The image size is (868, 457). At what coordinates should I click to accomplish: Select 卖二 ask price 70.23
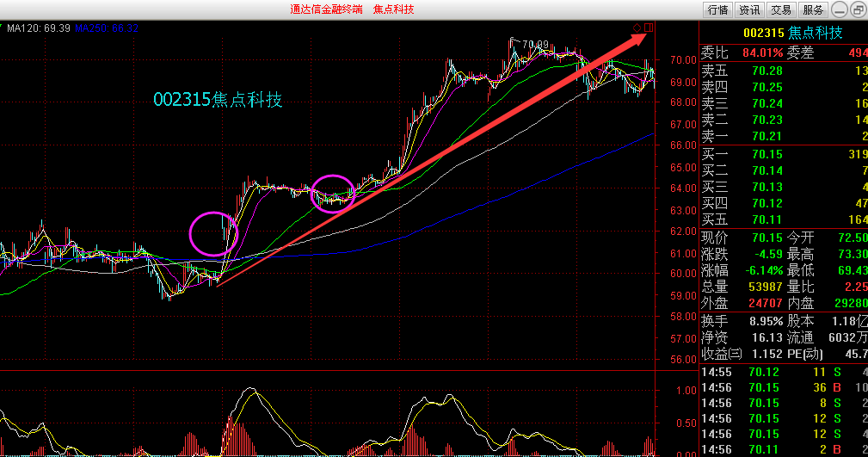click(x=767, y=120)
